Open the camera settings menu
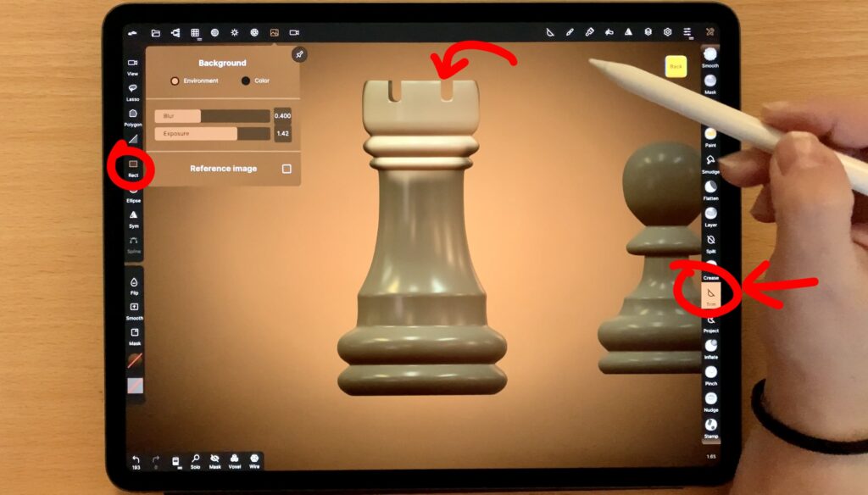868x495 pixels. tap(294, 32)
